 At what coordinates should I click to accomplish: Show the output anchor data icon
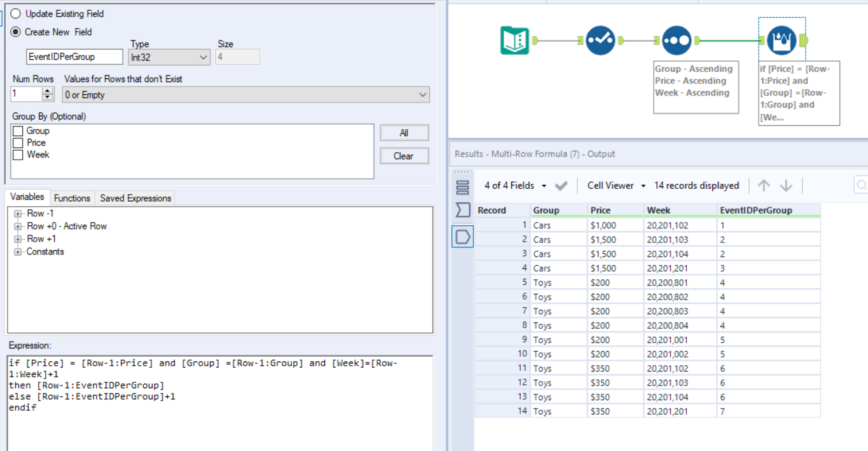point(462,237)
